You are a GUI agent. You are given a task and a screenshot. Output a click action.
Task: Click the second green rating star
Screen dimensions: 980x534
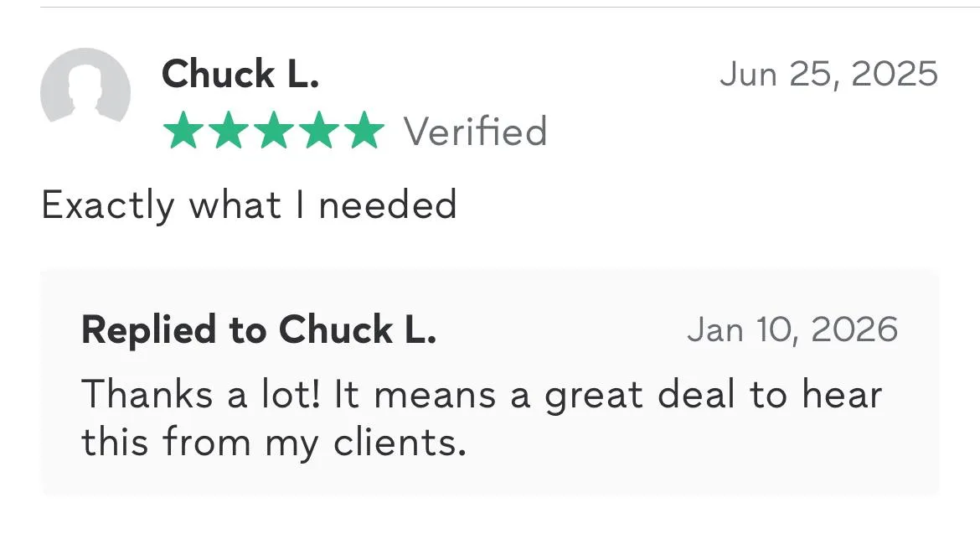click(227, 132)
